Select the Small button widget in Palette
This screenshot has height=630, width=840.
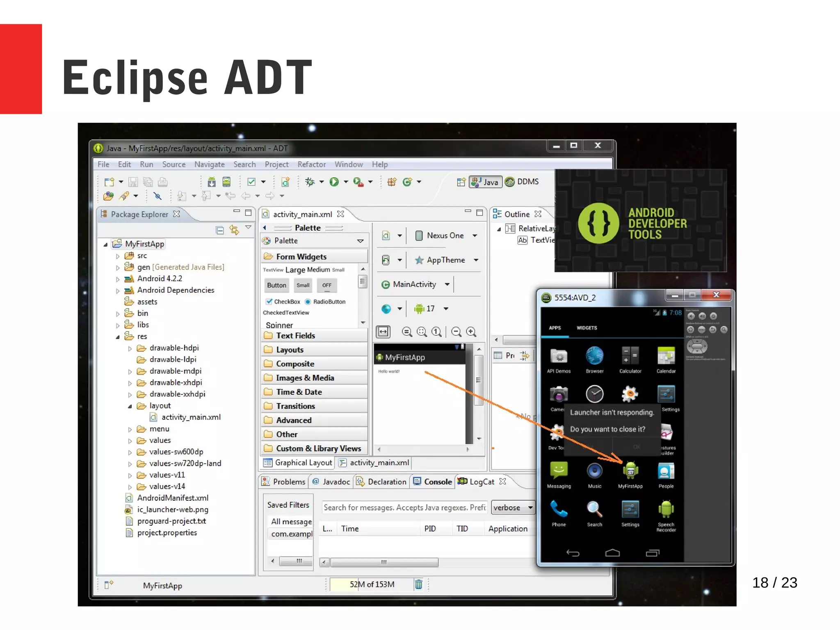click(303, 285)
